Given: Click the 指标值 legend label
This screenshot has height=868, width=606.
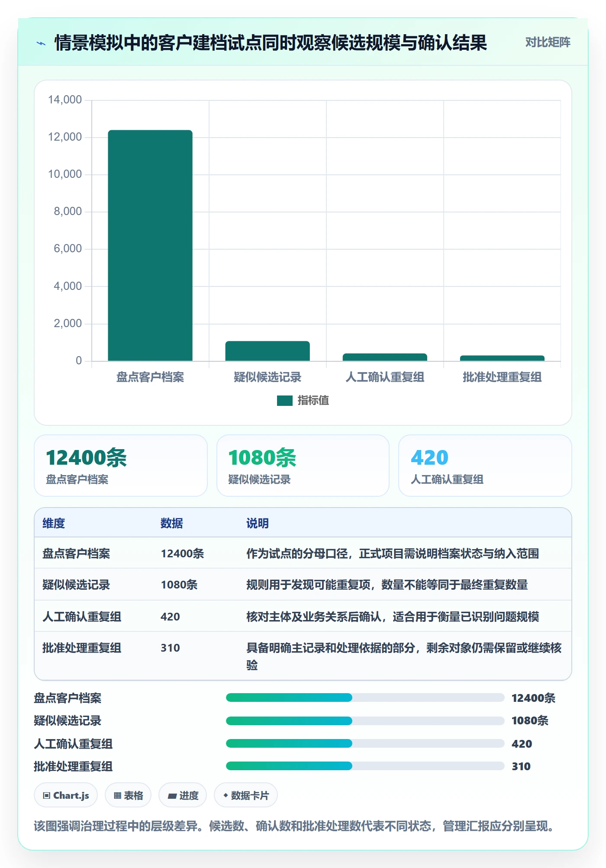Looking at the screenshot, I should (313, 401).
